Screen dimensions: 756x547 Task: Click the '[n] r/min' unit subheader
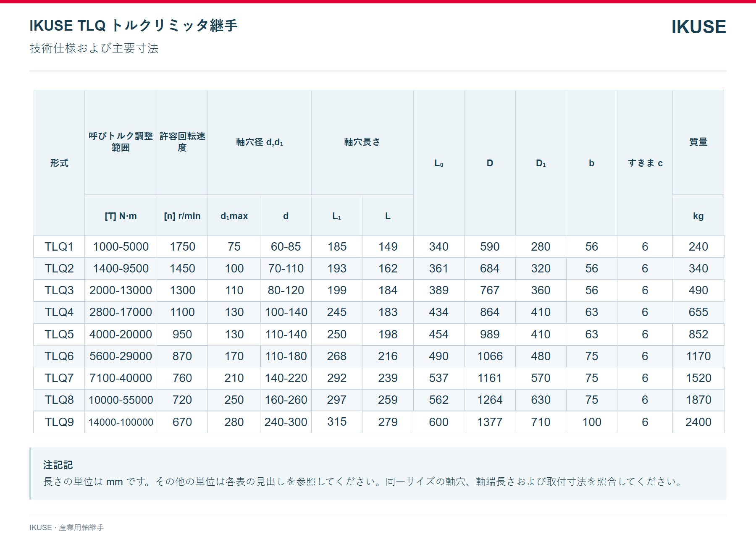click(x=182, y=216)
